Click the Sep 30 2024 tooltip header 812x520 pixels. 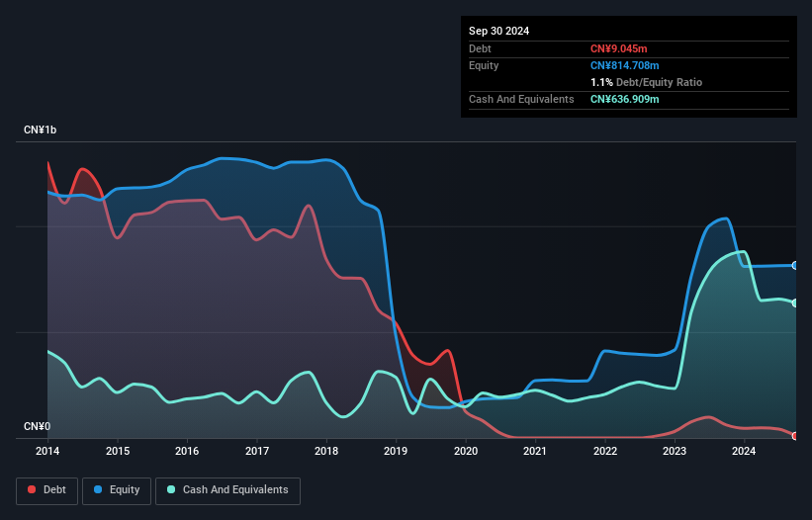[498, 31]
